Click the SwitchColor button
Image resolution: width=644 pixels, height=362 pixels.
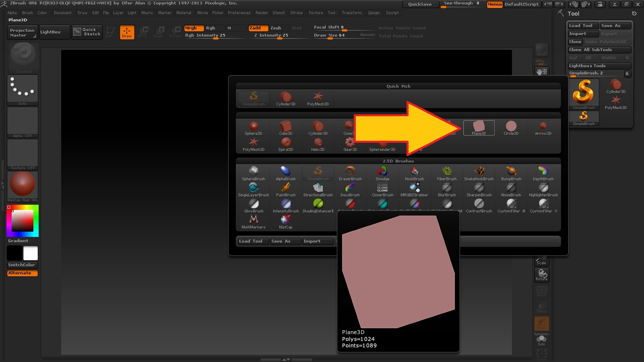point(23,265)
